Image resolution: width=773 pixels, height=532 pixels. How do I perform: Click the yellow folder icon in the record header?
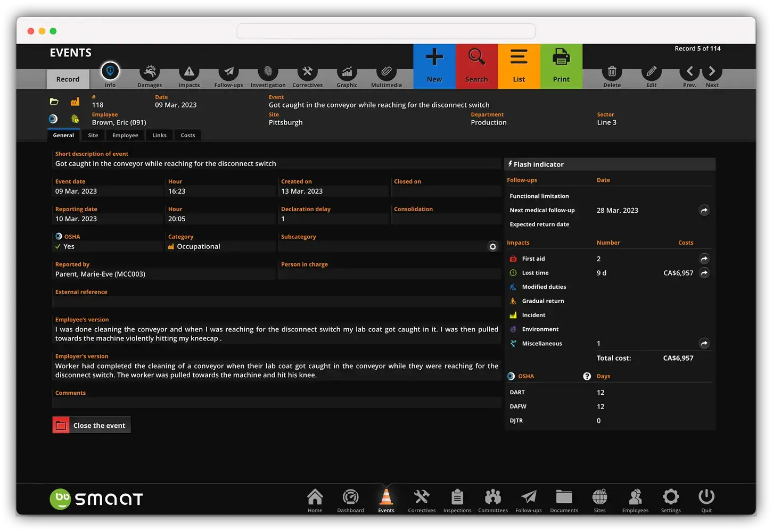tap(54, 102)
